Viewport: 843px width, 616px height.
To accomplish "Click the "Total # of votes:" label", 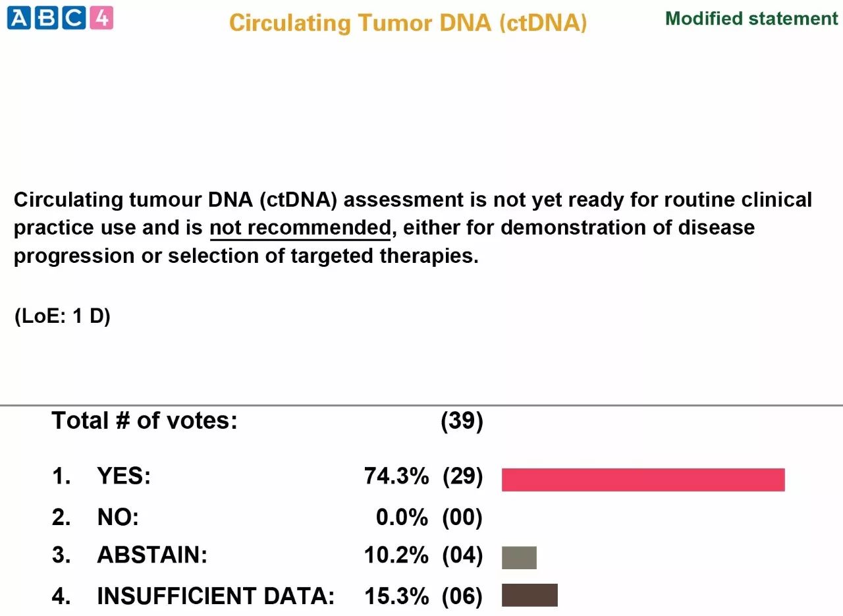I will pyautogui.click(x=144, y=420).
